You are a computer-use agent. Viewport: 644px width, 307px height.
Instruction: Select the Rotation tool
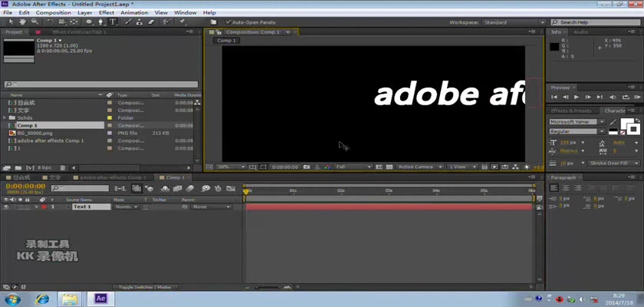50,21
